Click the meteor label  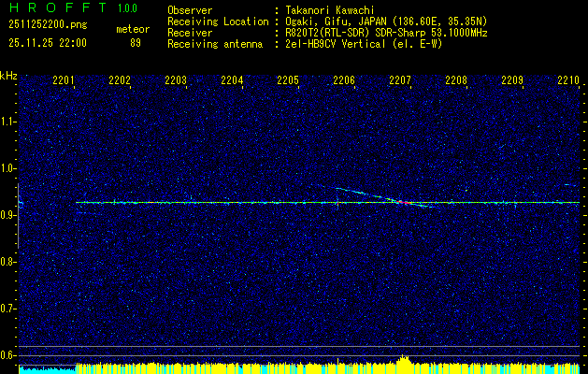tap(133, 29)
